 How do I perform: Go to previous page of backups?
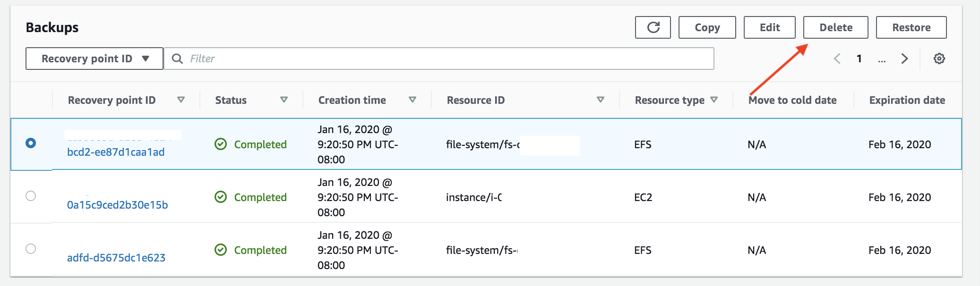click(x=837, y=59)
